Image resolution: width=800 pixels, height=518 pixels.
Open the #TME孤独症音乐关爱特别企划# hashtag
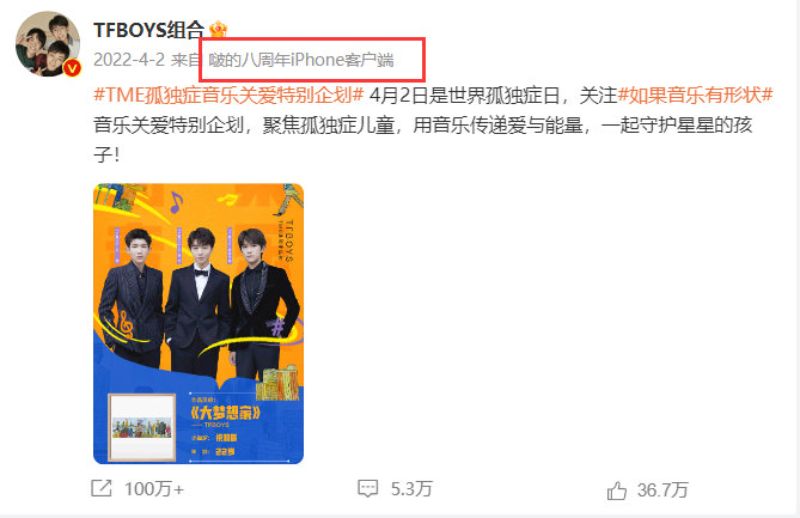(229, 95)
